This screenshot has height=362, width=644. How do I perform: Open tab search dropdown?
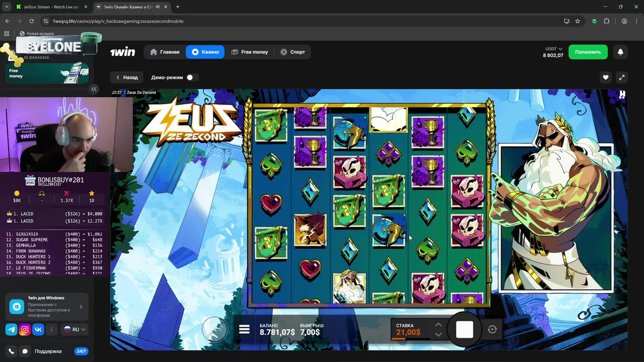(x=7, y=7)
